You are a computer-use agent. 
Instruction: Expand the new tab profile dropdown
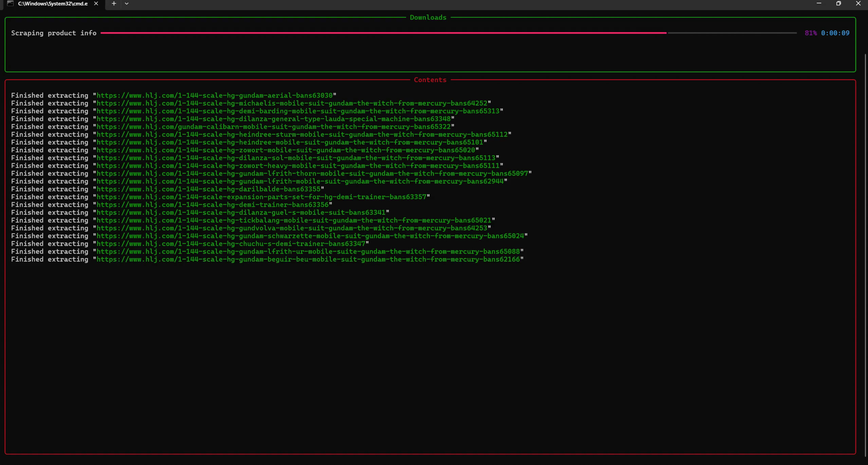[x=127, y=3]
